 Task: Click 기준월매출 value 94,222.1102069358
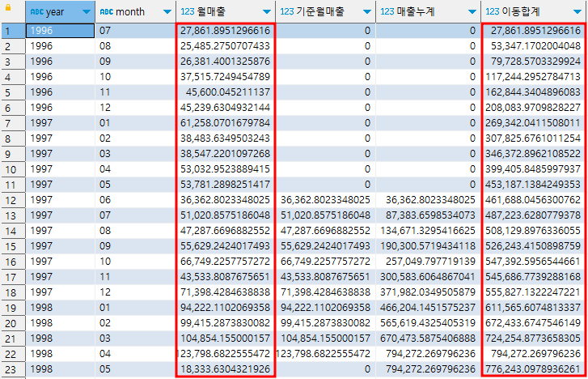(325, 308)
